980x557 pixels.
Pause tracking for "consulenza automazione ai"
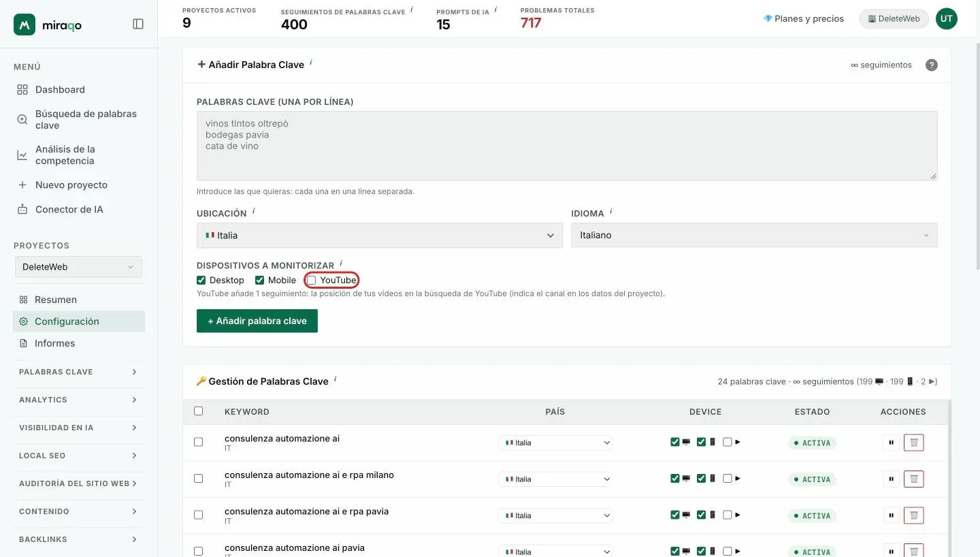tap(891, 443)
